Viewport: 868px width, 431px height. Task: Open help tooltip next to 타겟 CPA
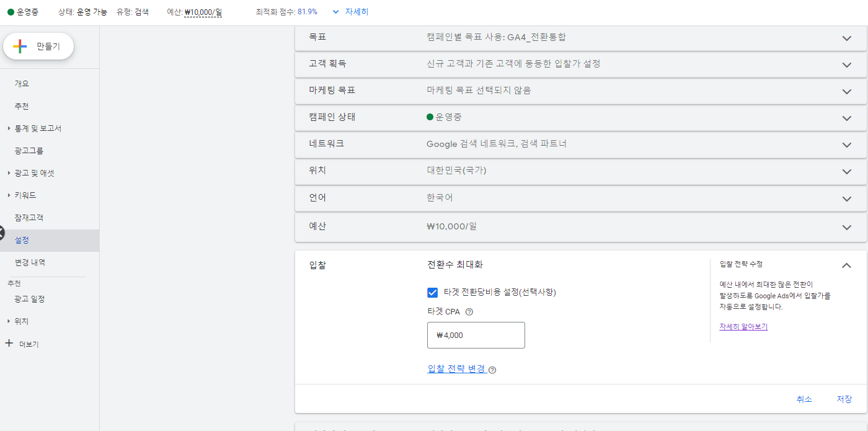click(469, 312)
